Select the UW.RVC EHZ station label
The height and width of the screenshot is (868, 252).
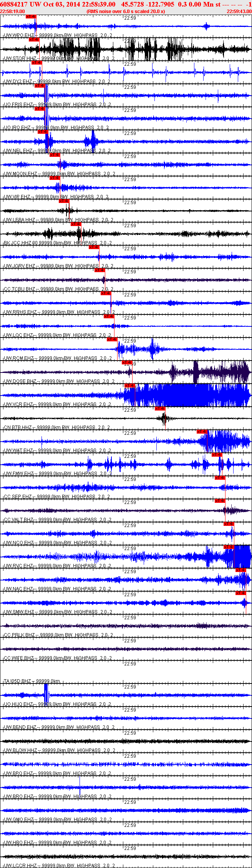pyautogui.click(x=18, y=566)
